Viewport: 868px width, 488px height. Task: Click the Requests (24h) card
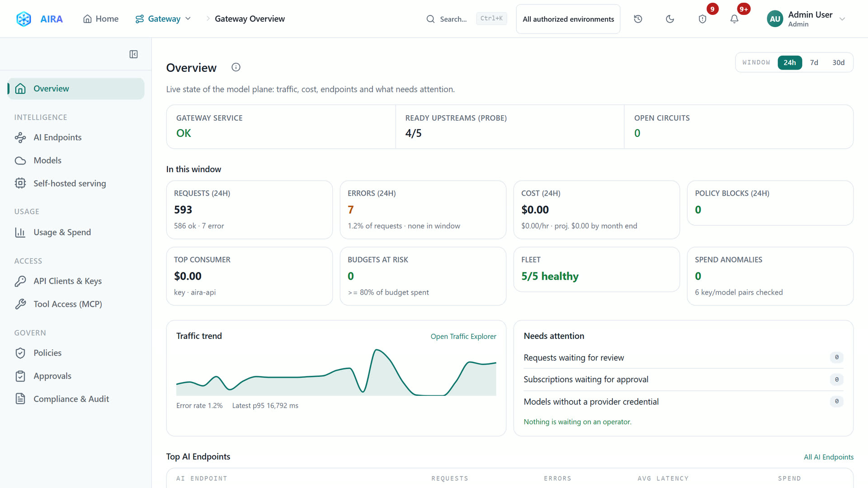pos(250,210)
